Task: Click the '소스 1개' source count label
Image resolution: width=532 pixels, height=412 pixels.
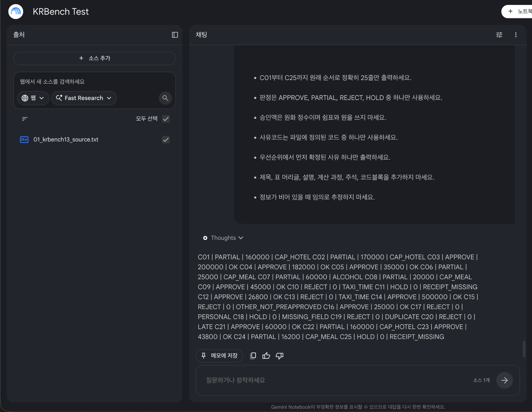Action: point(481,380)
